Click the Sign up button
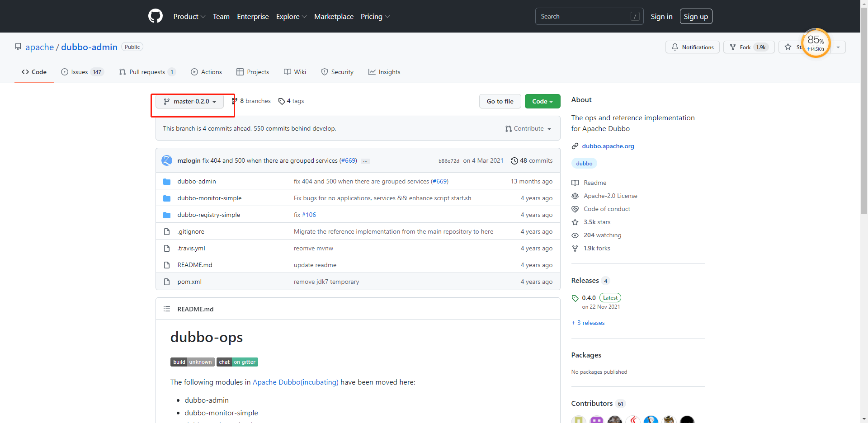Viewport: 868px width, 423px height. (696, 16)
